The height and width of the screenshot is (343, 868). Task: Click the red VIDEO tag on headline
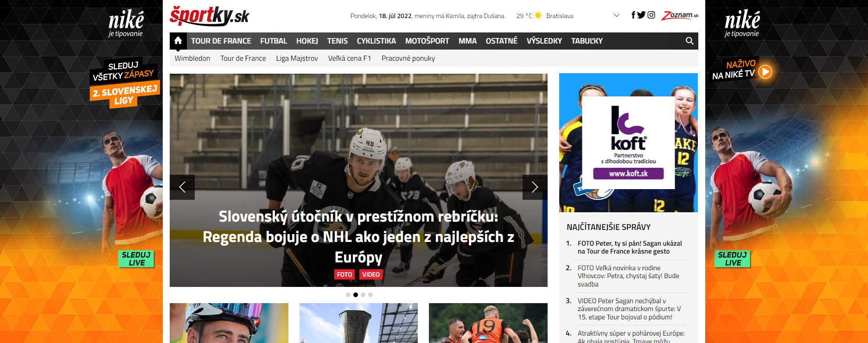370,274
